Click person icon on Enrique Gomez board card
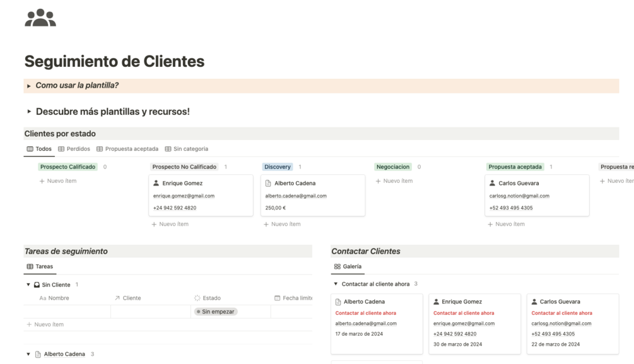The height and width of the screenshot is (364, 634). (x=156, y=183)
